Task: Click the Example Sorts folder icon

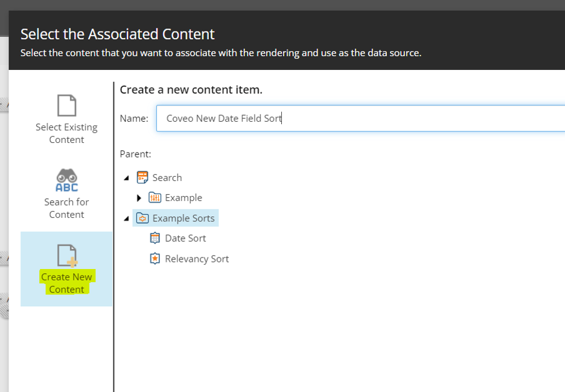Action: [142, 218]
